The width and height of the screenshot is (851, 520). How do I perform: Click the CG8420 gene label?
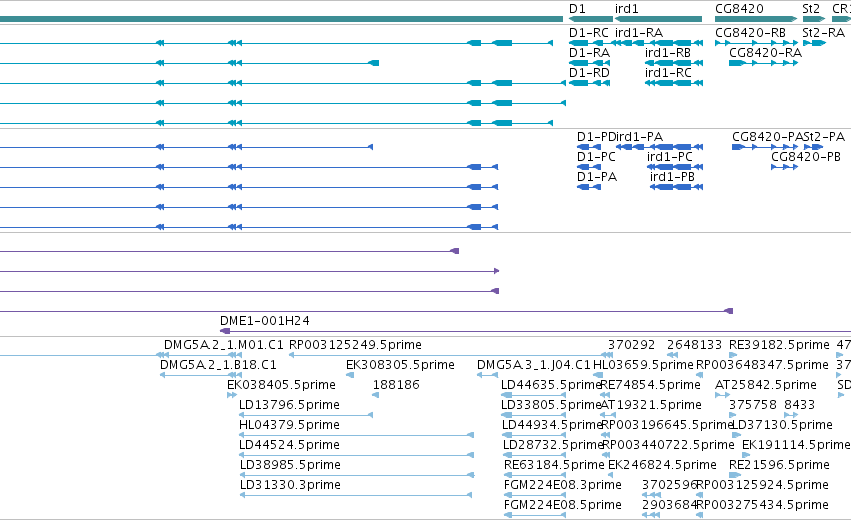(739, 9)
